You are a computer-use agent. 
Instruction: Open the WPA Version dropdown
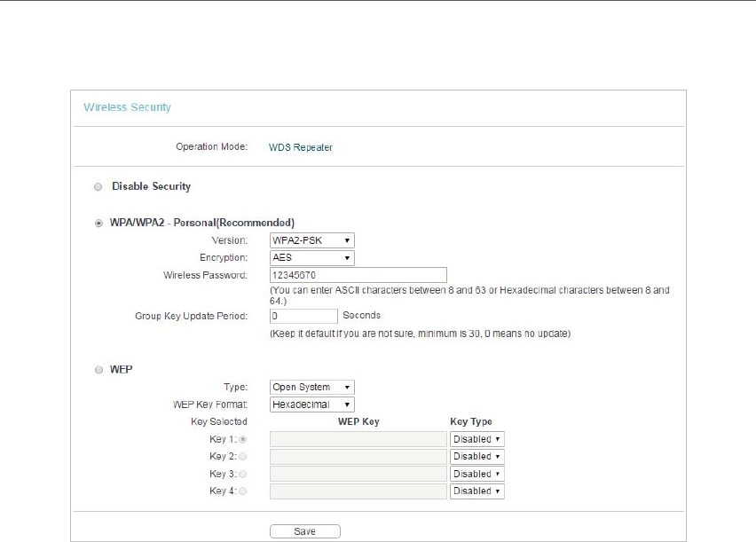(311, 240)
